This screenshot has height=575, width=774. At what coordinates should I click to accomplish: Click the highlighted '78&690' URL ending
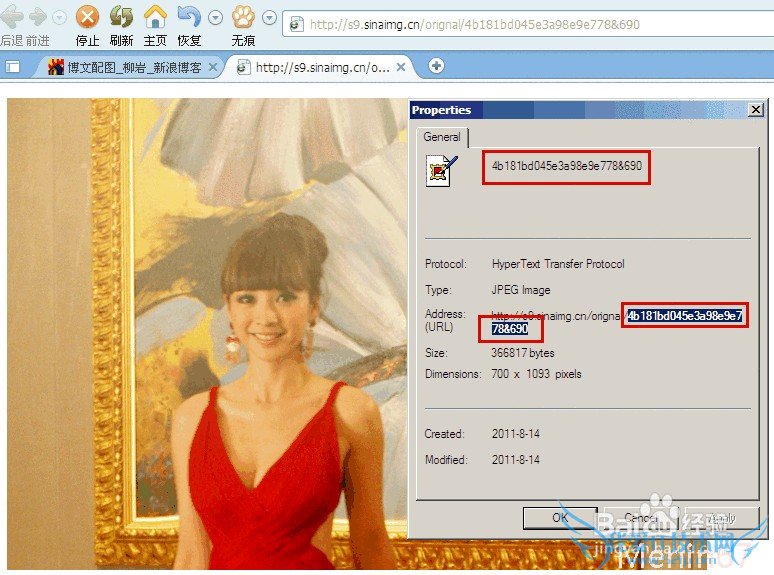tap(510, 329)
